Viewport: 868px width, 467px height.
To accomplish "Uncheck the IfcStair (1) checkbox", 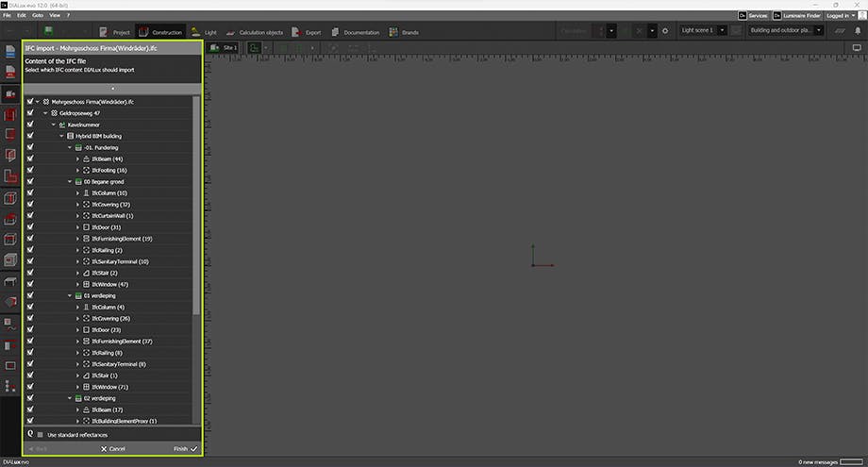I will point(30,375).
